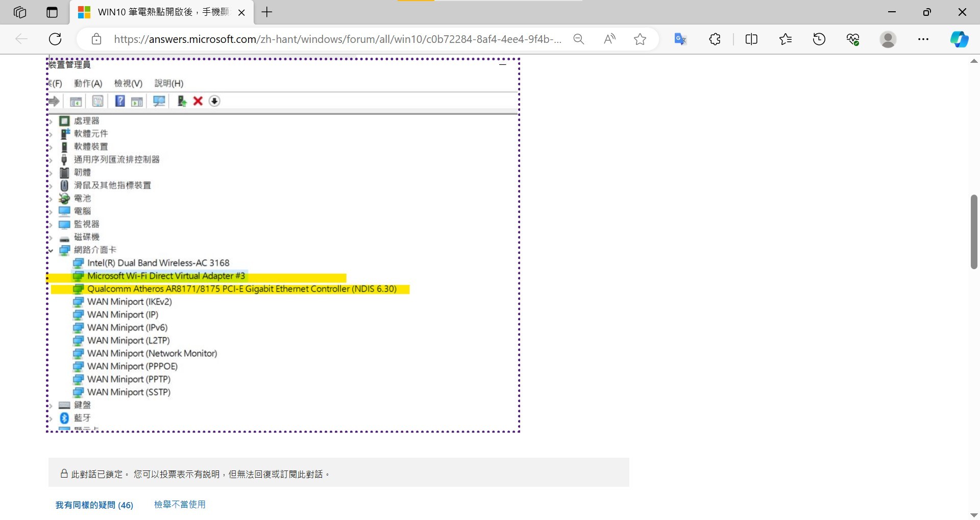The width and height of the screenshot is (980, 520).
Task: Expand the 韌體 tree node
Action: point(51,173)
